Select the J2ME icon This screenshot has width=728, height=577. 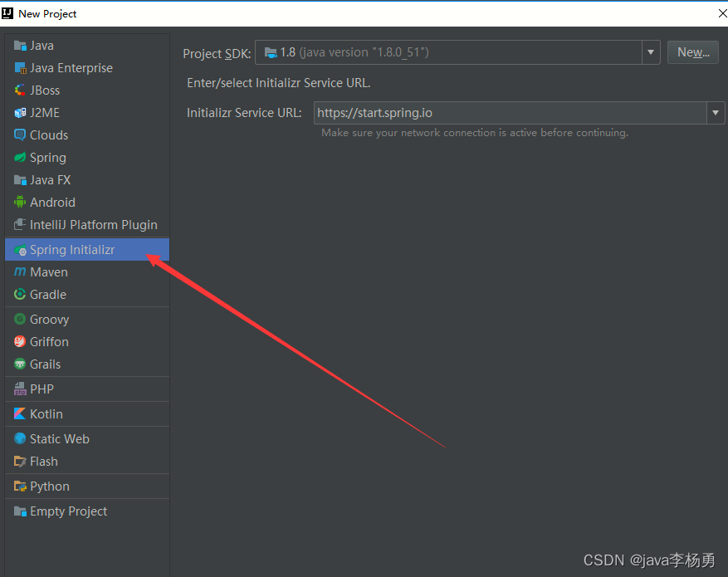tap(20, 113)
